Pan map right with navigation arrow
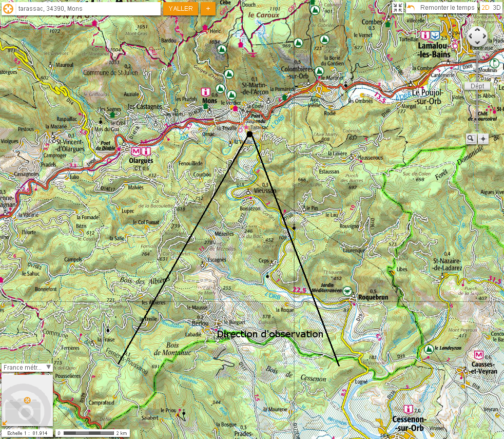Screen dimensions: 504x439 point(483,36)
